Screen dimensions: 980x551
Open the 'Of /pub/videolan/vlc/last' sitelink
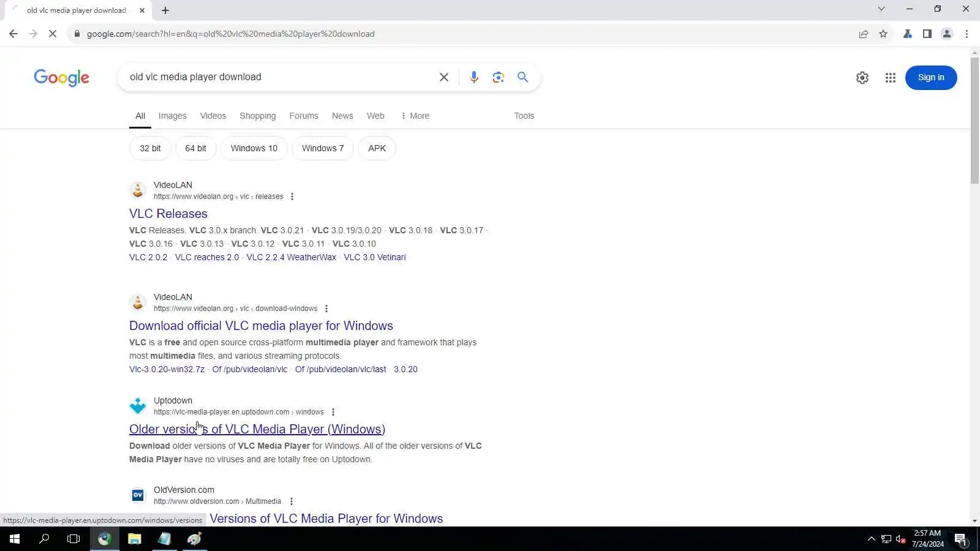341,369
